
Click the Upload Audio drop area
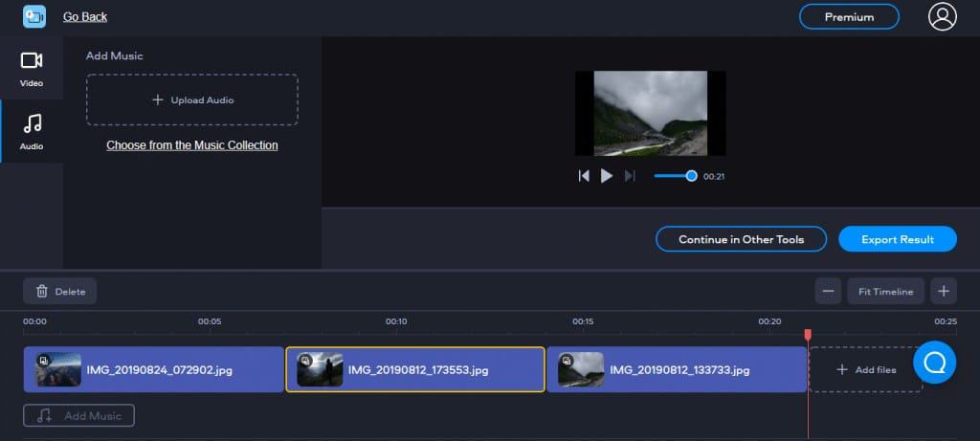click(191, 99)
